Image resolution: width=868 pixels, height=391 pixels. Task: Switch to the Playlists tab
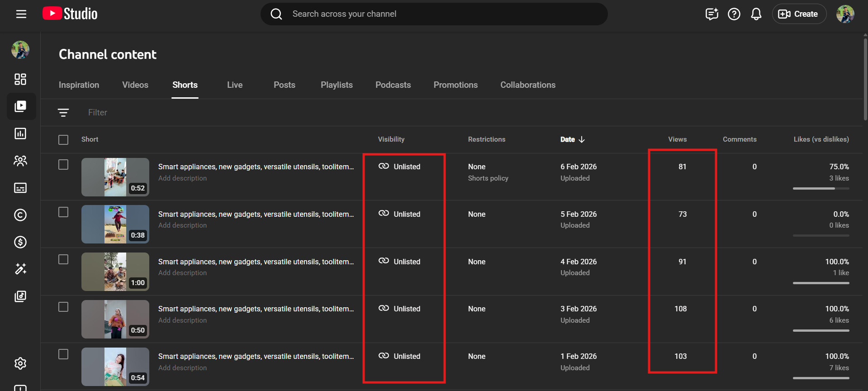(337, 85)
